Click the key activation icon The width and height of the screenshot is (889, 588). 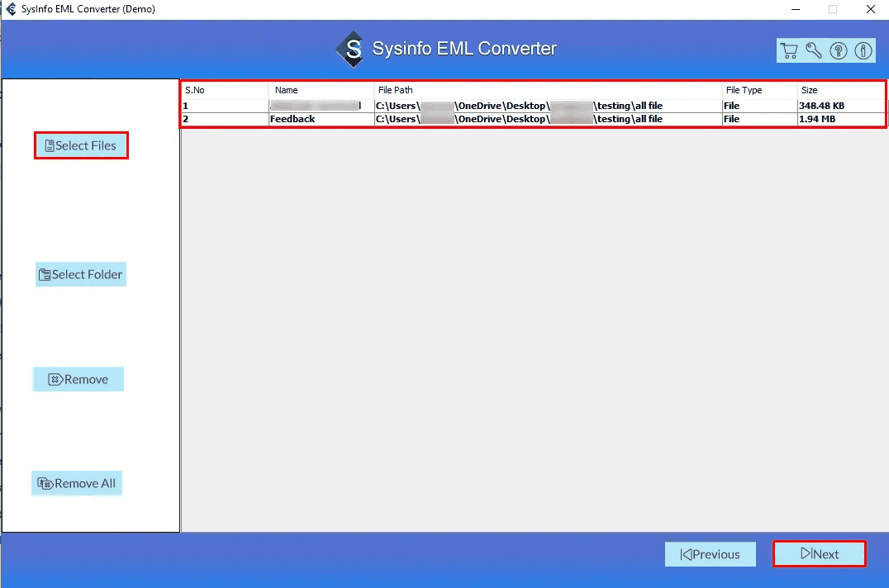pos(814,51)
